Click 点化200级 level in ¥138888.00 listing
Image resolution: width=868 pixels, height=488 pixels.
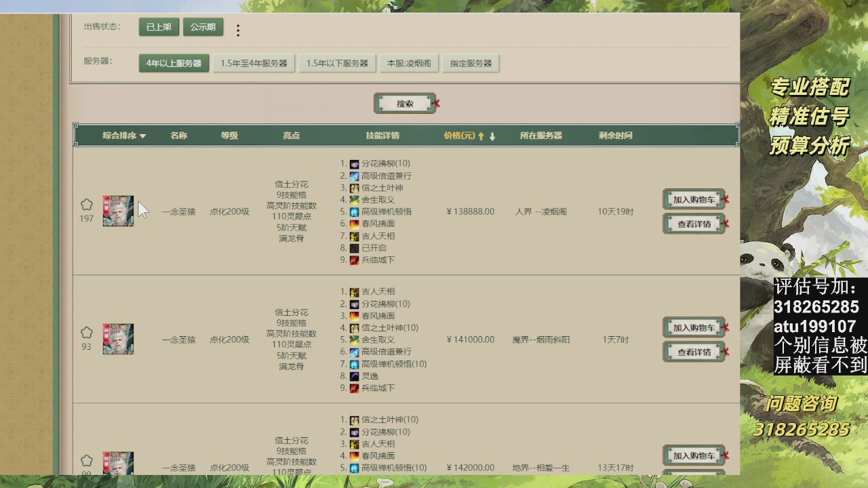point(229,211)
